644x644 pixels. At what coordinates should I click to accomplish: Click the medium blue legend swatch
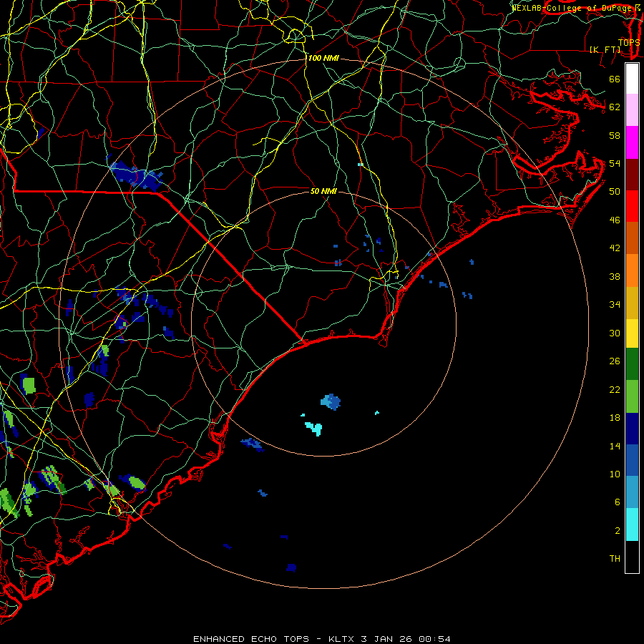(x=632, y=460)
